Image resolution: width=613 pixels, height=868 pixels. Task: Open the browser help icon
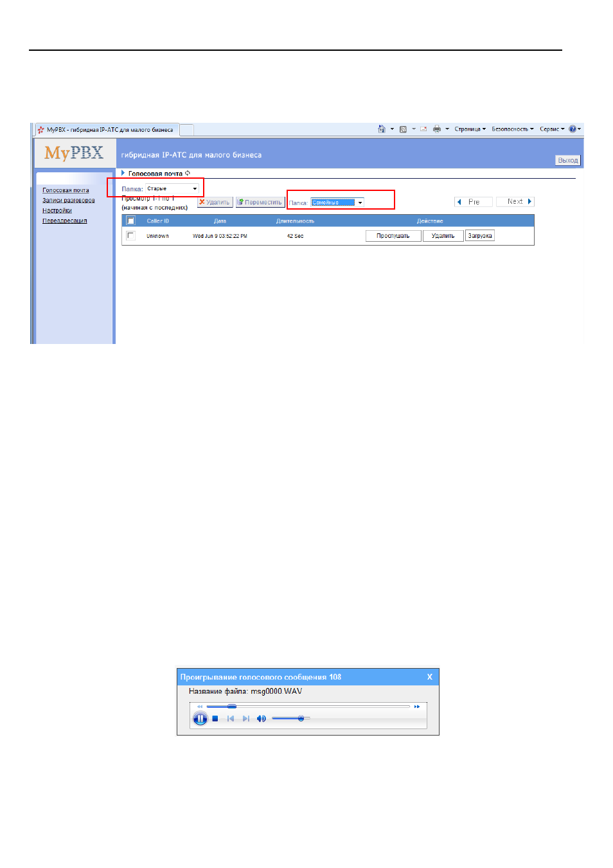point(573,129)
